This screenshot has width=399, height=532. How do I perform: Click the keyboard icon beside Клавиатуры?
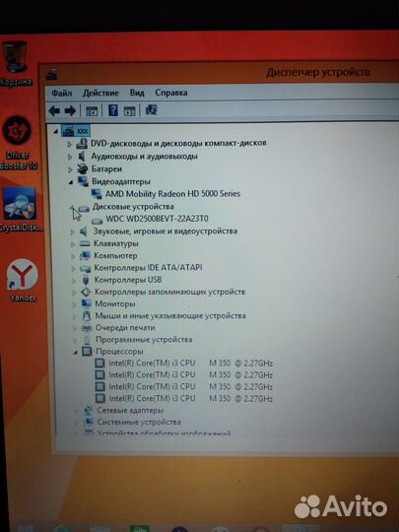pyautogui.click(x=85, y=244)
